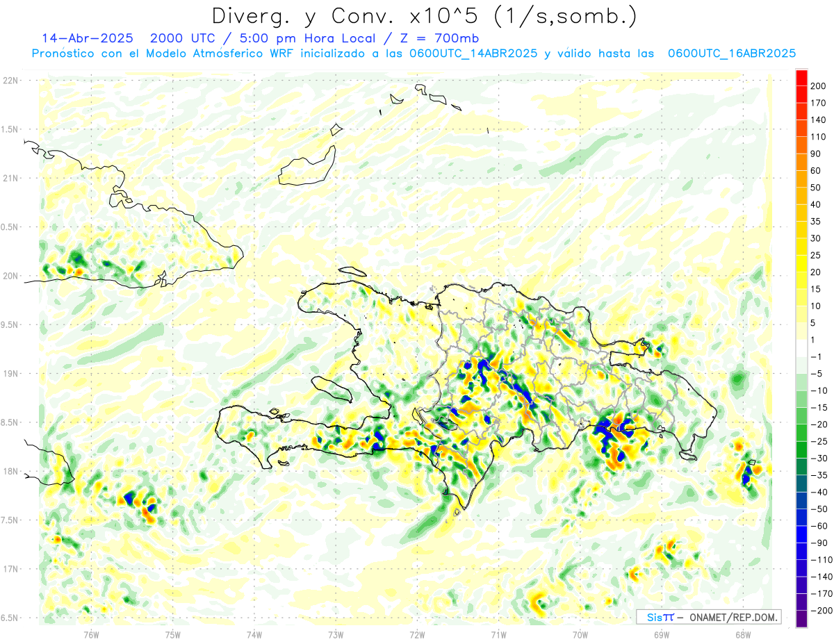Viewport: 834px width, 644px height.
Task: Click the '8.5N' latitude label
Action: [10, 422]
